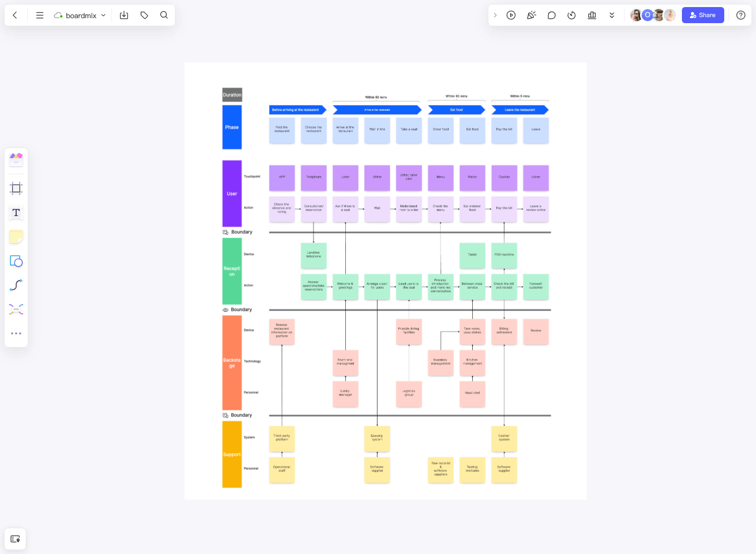
Task: Click the Share button
Action: click(x=703, y=15)
